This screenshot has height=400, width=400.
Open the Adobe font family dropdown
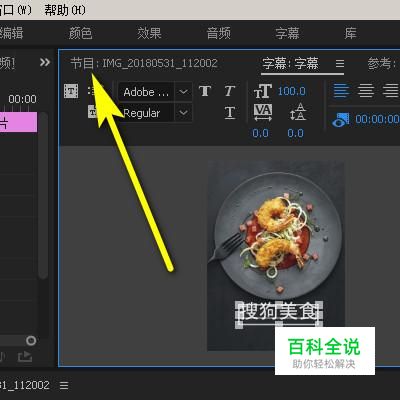pyautogui.click(x=155, y=92)
